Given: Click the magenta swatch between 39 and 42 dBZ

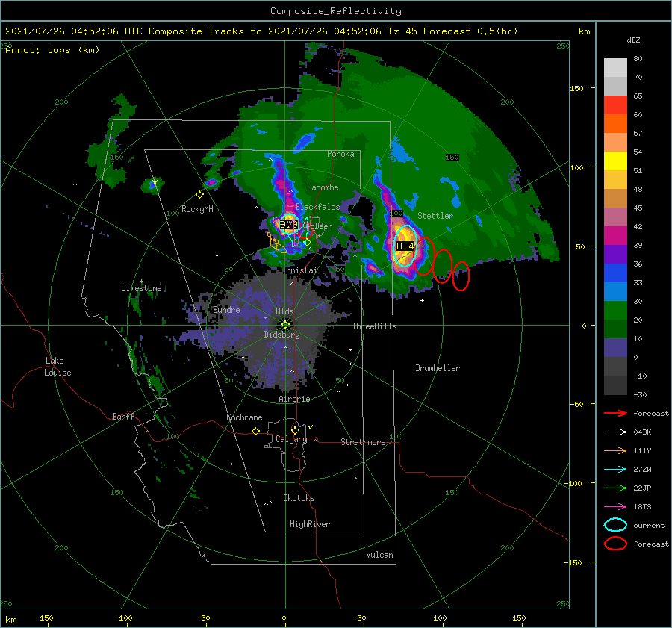Looking at the screenshot, I should 615,236.
